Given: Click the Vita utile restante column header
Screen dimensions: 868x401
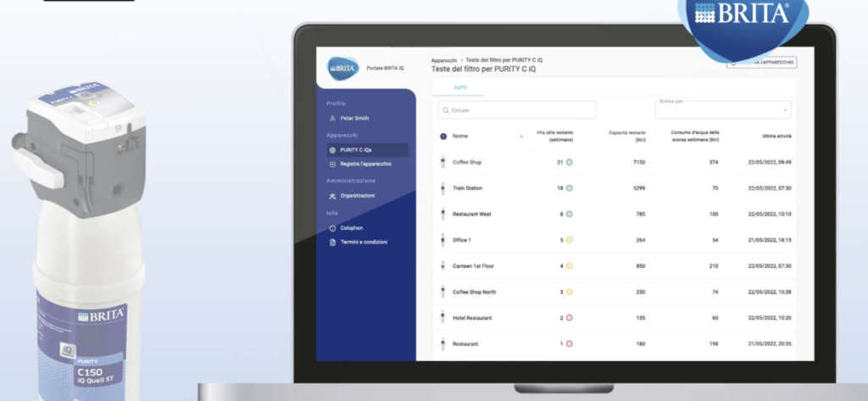Looking at the screenshot, I should [554, 136].
